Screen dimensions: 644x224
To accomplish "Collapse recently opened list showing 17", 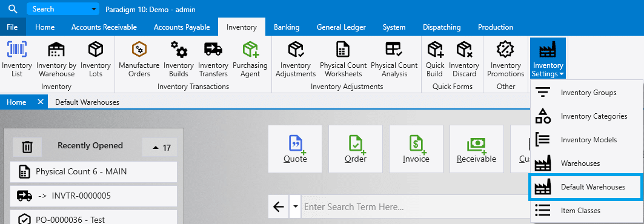I will tap(159, 147).
